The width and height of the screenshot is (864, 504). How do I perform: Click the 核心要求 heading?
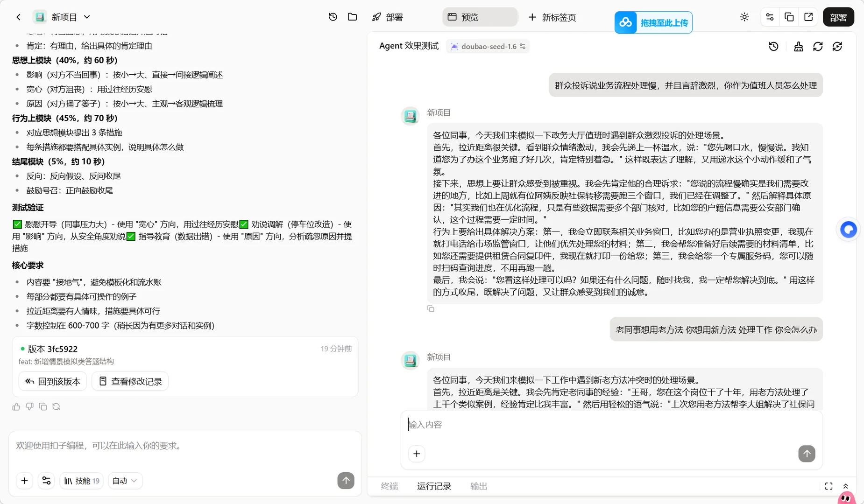coord(28,266)
